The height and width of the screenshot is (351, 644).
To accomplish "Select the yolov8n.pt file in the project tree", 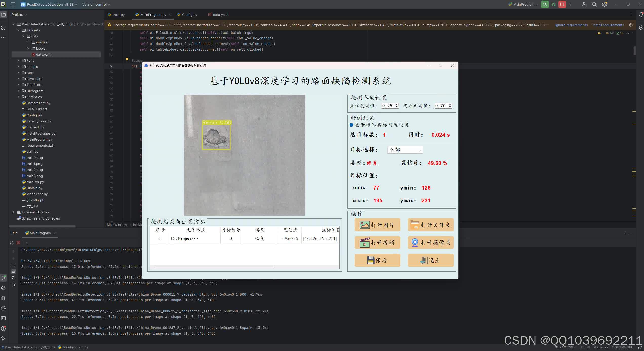I will [35, 200].
